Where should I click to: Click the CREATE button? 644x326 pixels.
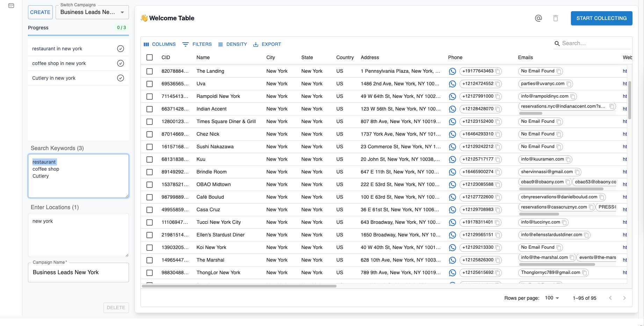click(x=40, y=12)
